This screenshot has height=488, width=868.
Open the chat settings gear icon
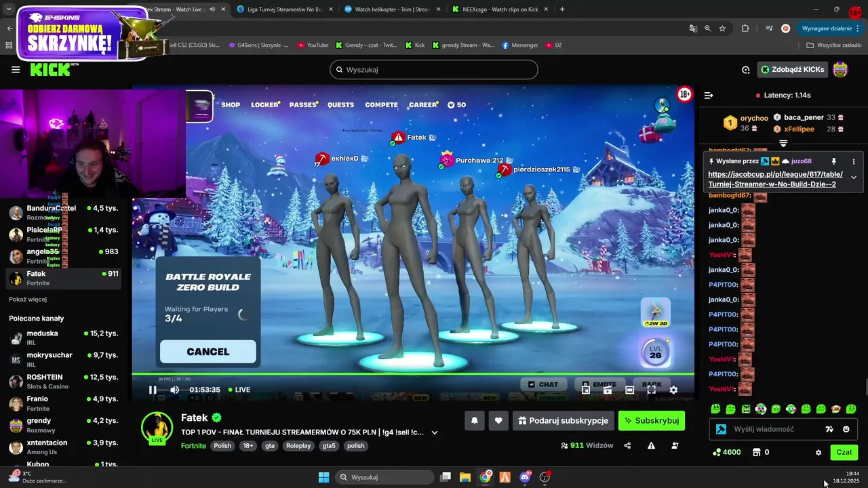click(x=818, y=452)
